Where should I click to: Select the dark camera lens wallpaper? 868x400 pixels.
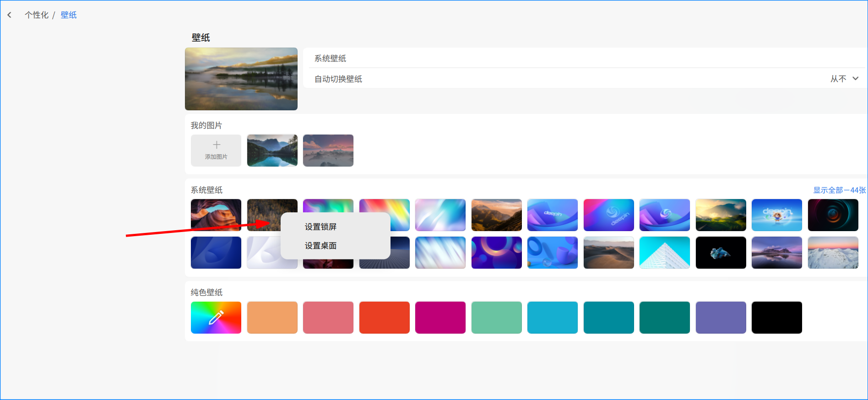(833, 215)
